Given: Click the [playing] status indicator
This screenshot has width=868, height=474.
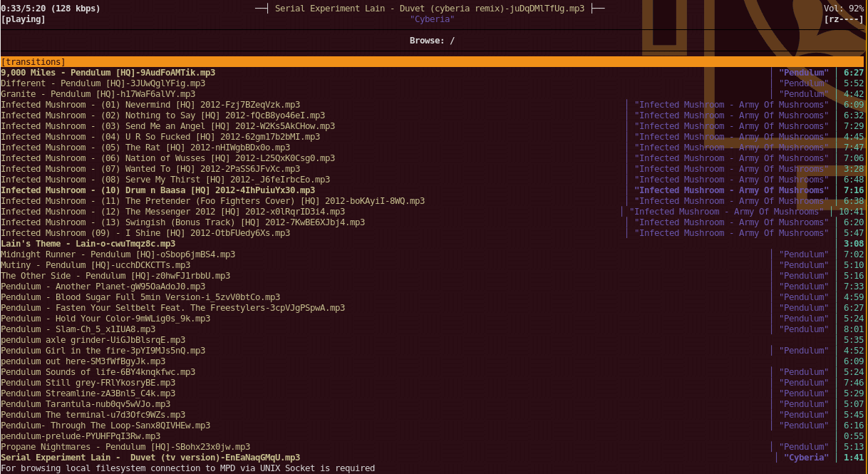Looking at the screenshot, I should (x=24, y=19).
